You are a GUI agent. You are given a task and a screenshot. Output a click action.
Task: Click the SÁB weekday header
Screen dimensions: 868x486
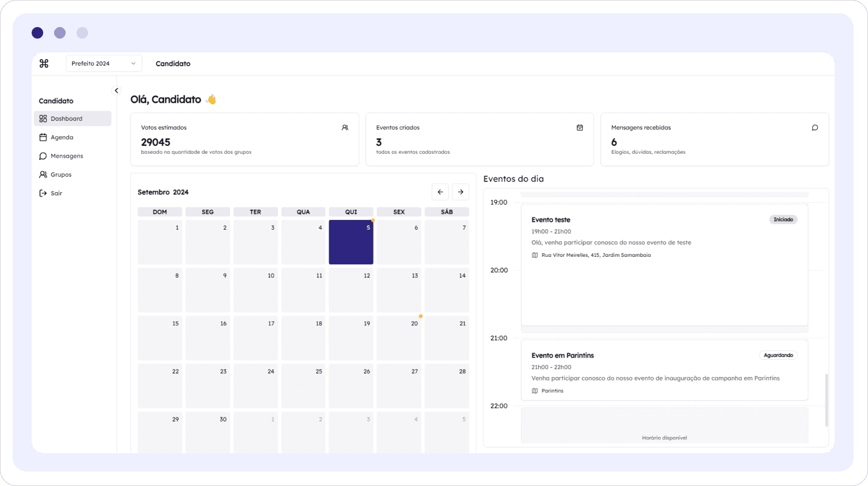point(447,212)
